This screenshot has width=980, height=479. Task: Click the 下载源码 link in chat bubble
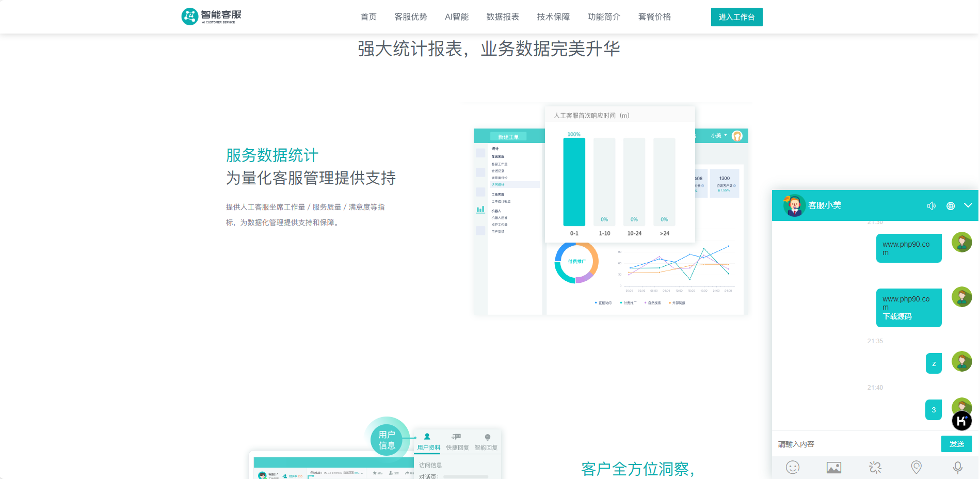[897, 316]
